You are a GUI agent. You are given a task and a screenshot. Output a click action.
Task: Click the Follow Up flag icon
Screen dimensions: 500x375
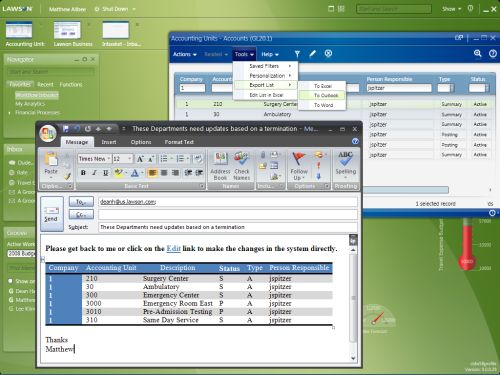pos(299,160)
